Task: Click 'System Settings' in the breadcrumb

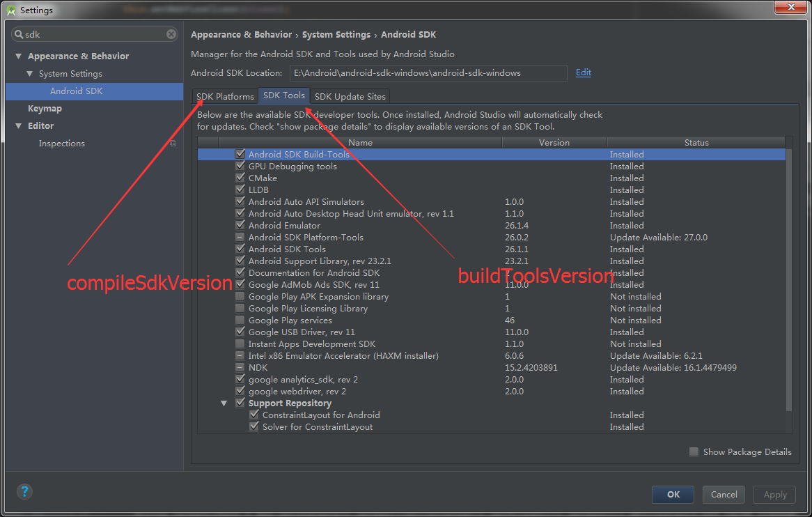Action: coord(336,35)
